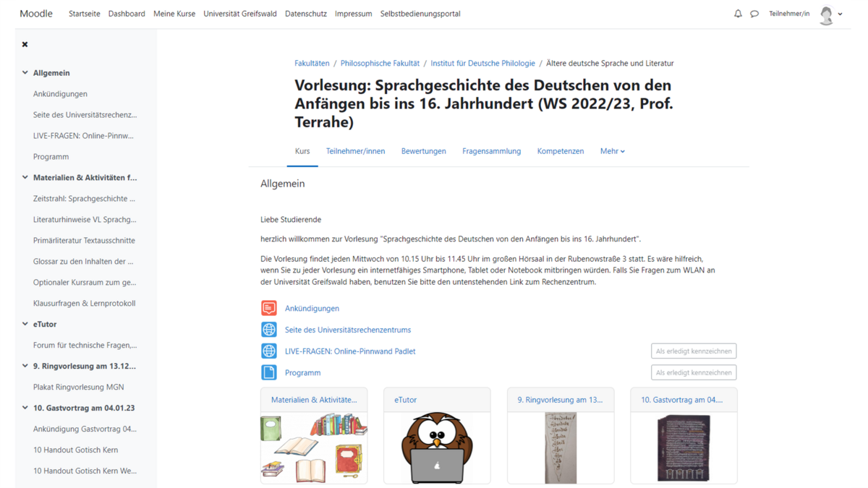Open the Mehr dropdown menu

tap(612, 151)
